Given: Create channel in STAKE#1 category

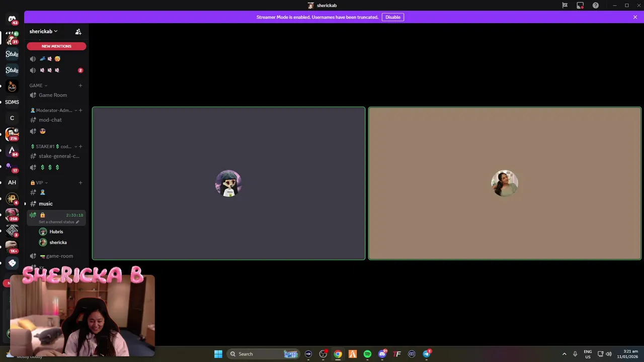Looking at the screenshot, I should coord(80,146).
